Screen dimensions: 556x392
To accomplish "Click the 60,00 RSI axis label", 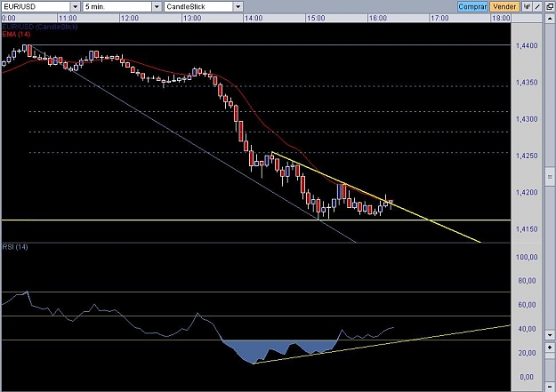I will tap(527, 305).
